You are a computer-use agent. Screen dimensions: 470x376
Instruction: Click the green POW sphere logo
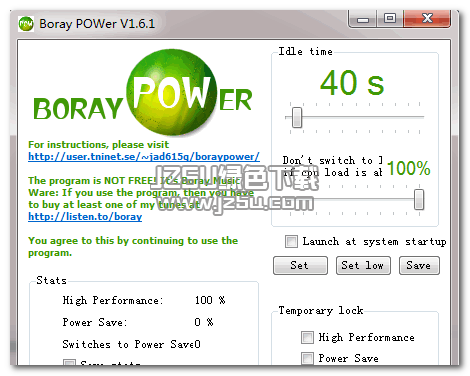click(x=172, y=93)
